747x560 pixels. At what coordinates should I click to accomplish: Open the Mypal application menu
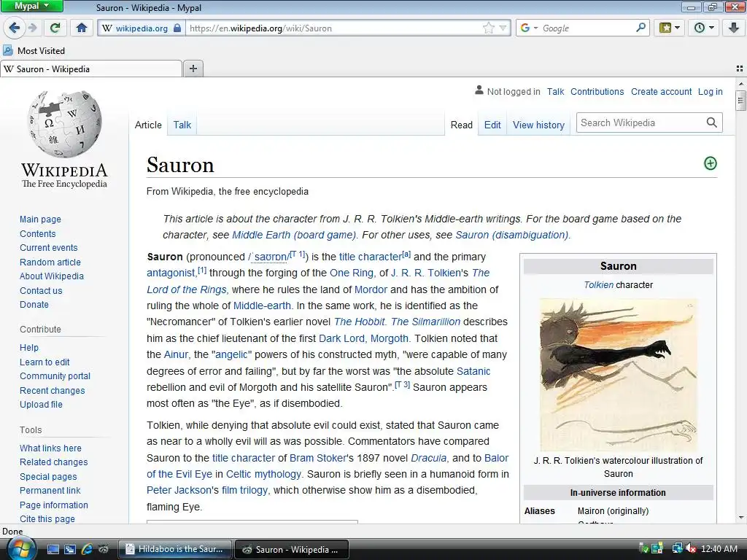(x=32, y=6)
